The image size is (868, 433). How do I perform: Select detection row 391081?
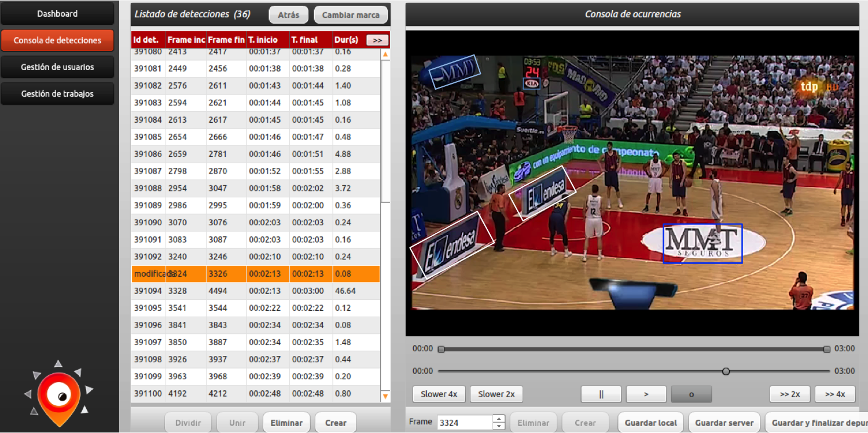point(256,69)
